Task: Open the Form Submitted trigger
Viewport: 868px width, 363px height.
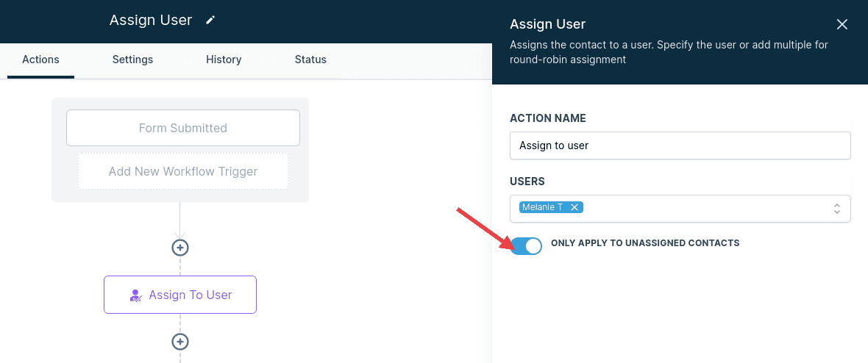Action: (x=182, y=128)
